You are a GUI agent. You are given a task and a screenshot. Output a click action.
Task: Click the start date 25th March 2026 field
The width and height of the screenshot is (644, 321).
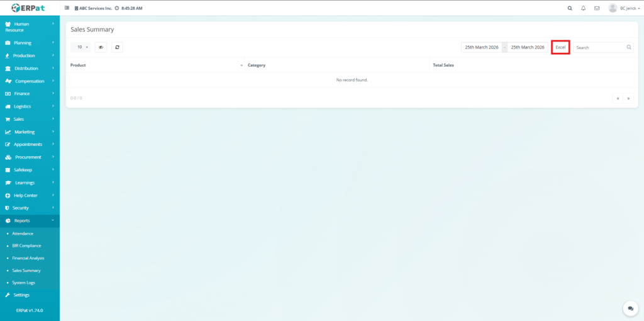pos(481,47)
